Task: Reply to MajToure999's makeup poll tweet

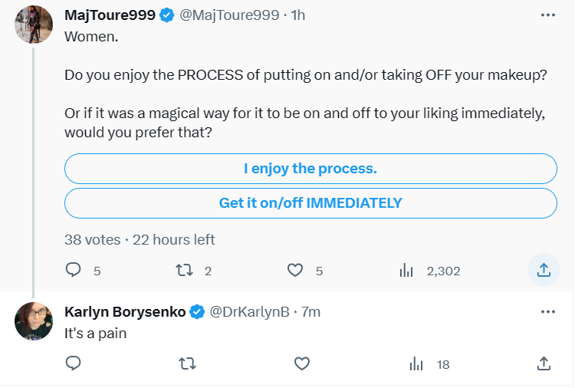Action: click(74, 270)
